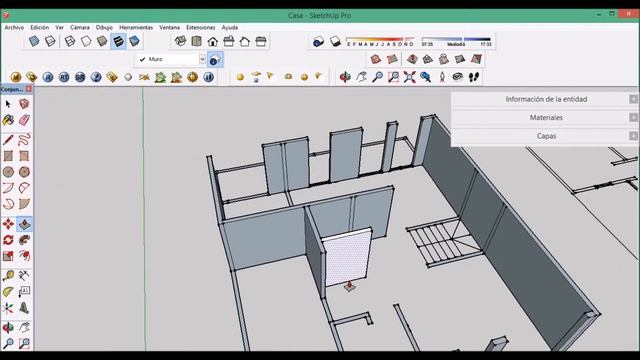
Task: Select the Line pencil tool
Action: pos(8,140)
